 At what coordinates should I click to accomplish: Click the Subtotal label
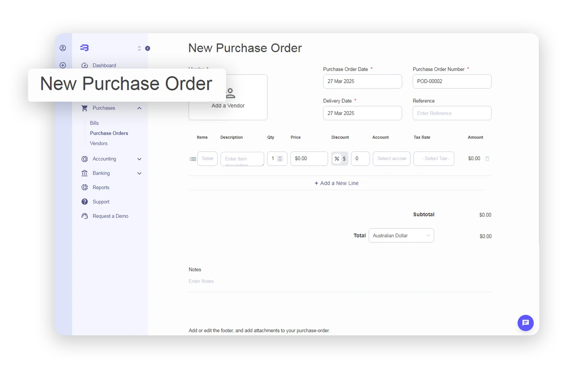click(424, 215)
